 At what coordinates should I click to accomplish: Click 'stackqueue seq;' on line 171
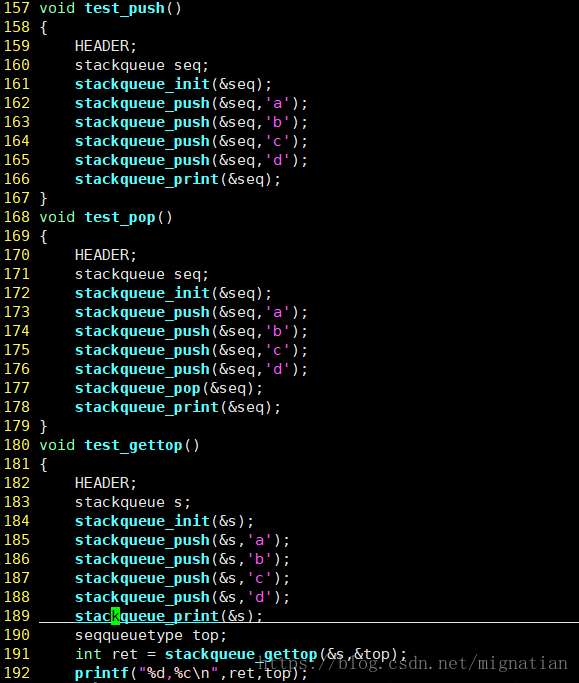142,274
